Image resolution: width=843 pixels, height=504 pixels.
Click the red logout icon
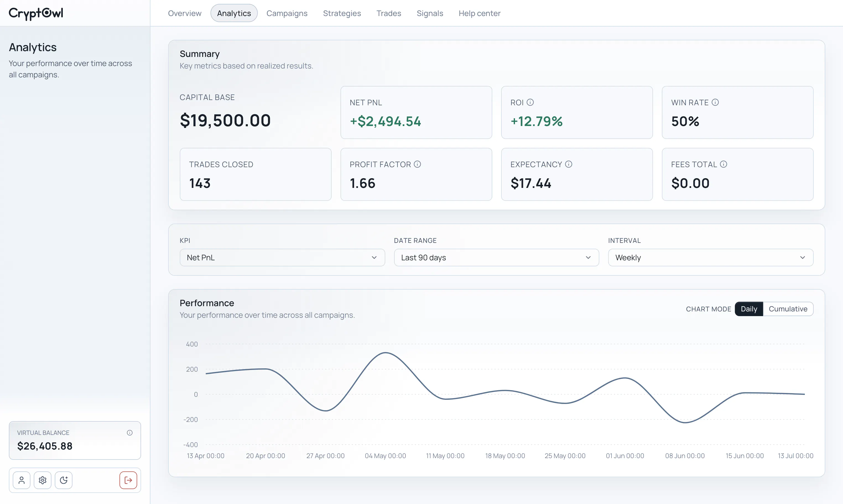(128, 480)
